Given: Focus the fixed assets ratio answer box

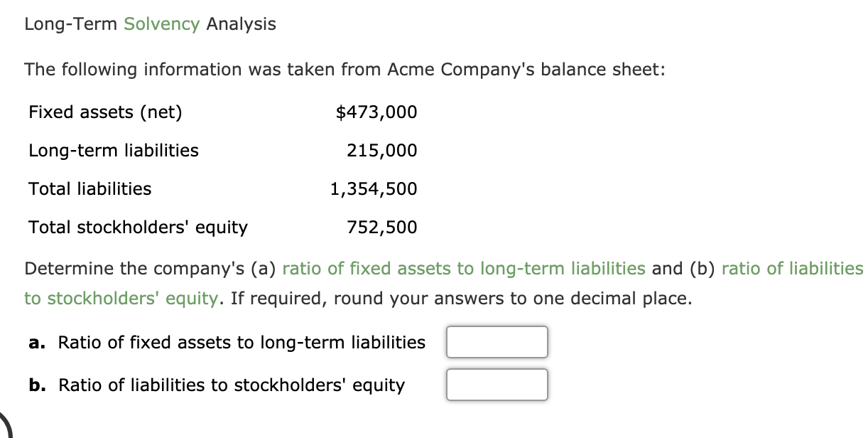Looking at the screenshot, I should (497, 342).
